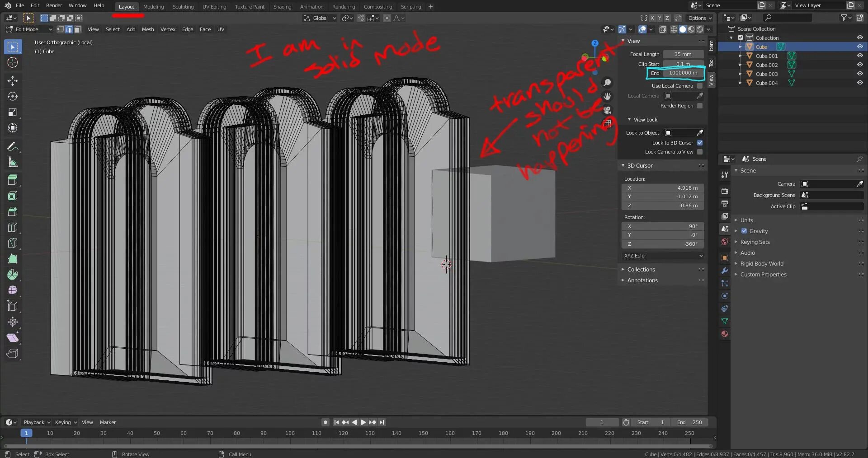Open the Modifier properties tab
868x458 pixels.
coord(725,271)
